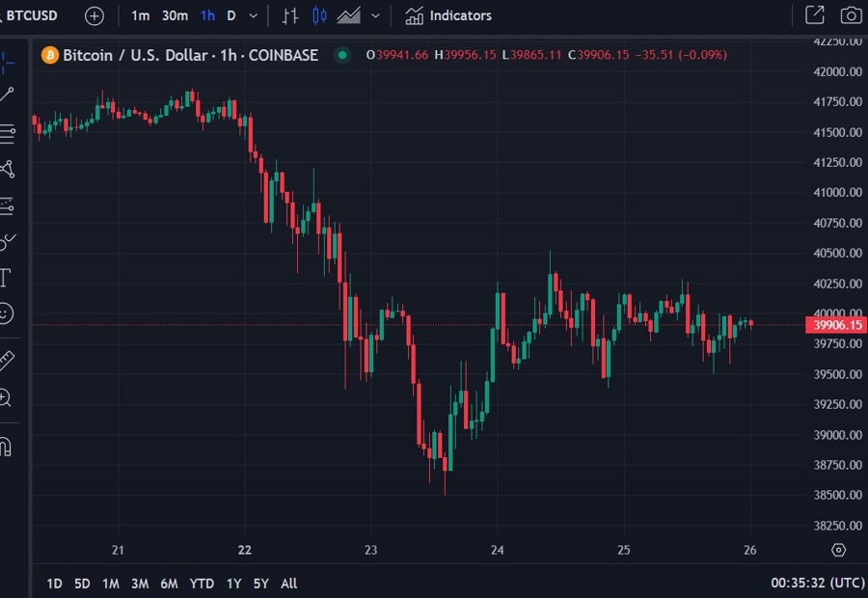The width and height of the screenshot is (868, 598).
Task: Click the close value C39906.15 in legend
Action: 598,55
